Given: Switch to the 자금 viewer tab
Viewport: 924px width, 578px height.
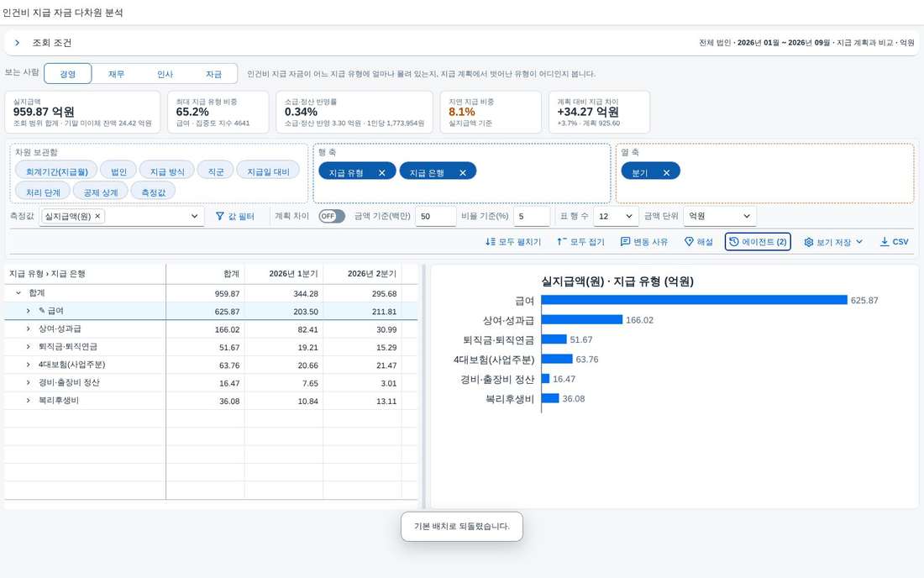Looking at the screenshot, I should [x=213, y=74].
